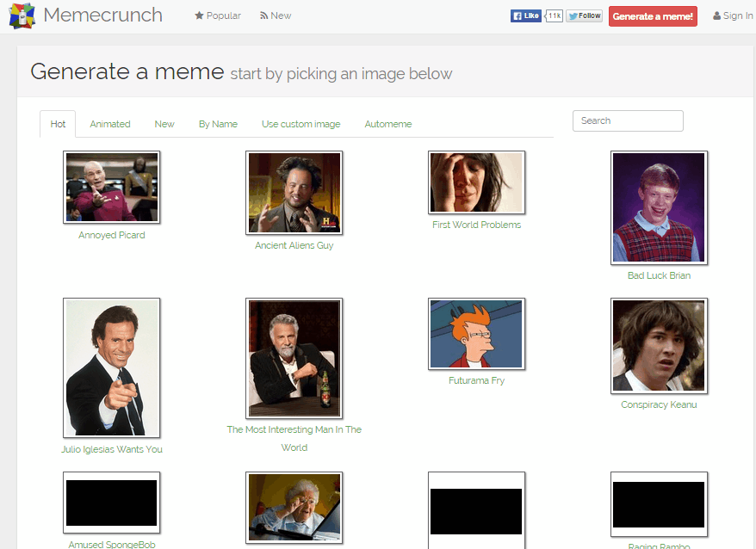The width and height of the screenshot is (756, 549).
Task: Click the 11k like count bubble
Action: [554, 15]
